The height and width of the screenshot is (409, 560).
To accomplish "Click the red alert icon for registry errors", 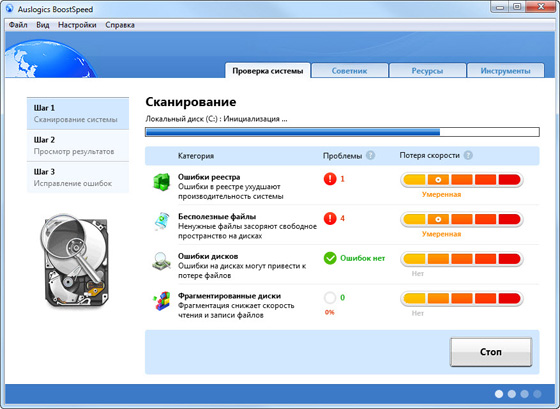I will point(330,179).
